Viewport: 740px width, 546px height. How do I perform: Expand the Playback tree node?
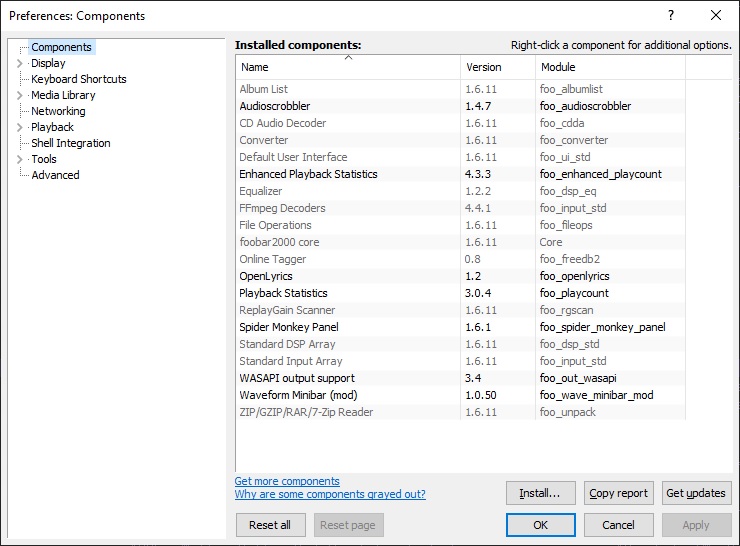(x=20, y=127)
